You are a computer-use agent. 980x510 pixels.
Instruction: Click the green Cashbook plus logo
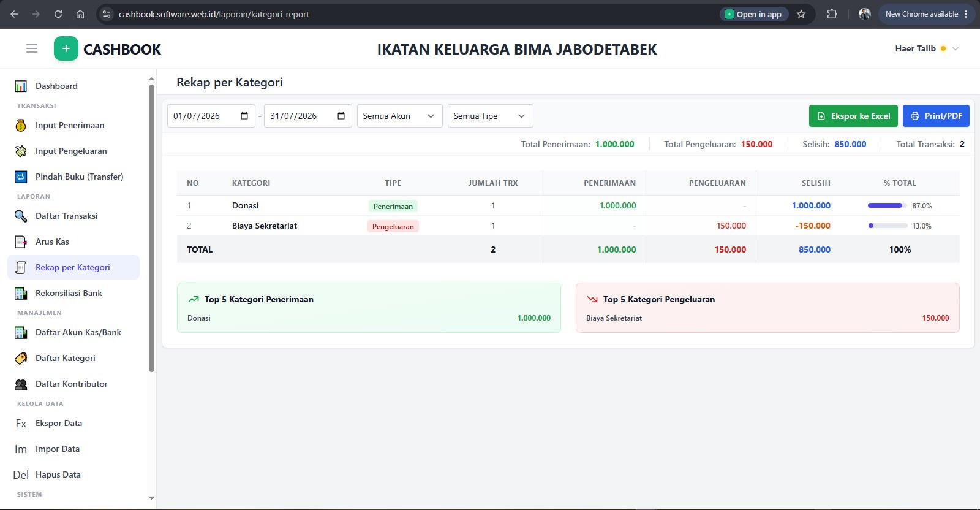coord(66,48)
